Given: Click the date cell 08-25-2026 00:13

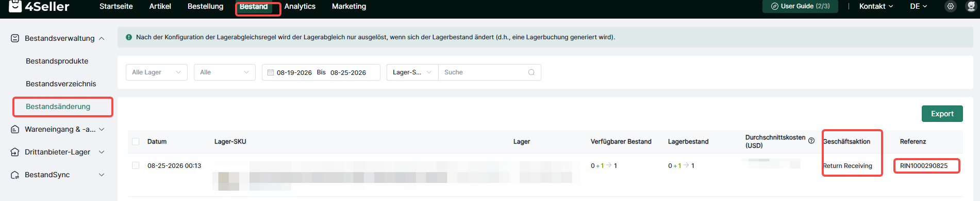Looking at the screenshot, I should click(x=174, y=166).
